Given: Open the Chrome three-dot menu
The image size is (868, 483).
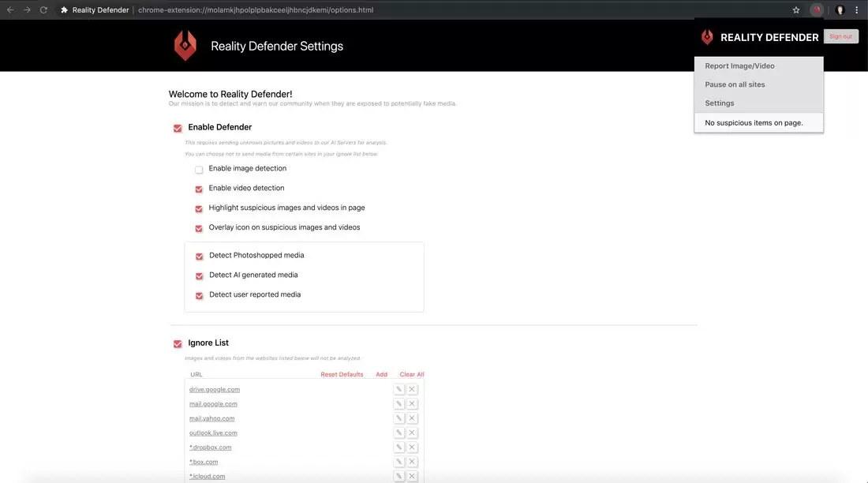Looking at the screenshot, I should coord(857,10).
